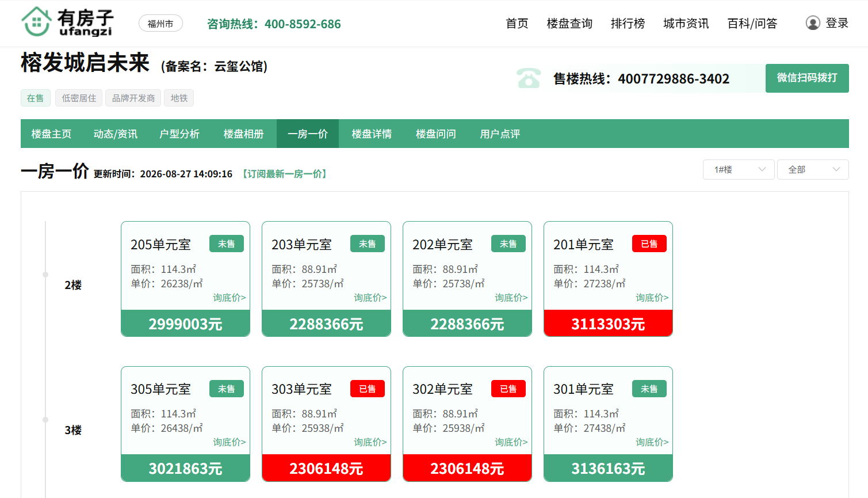This screenshot has height=498, width=868.
Task: Click the 2楼 floor label
Action: pyautogui.click(x=73, y=285)
